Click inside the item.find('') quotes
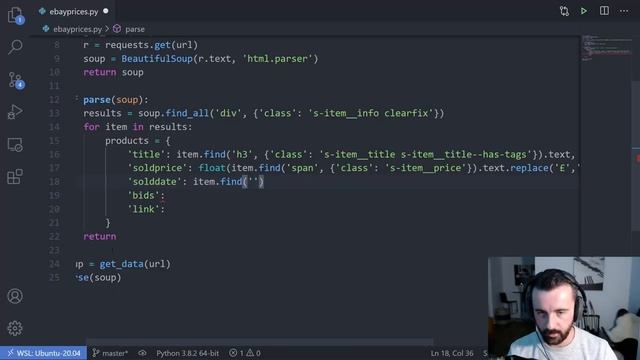 [253, 182]
